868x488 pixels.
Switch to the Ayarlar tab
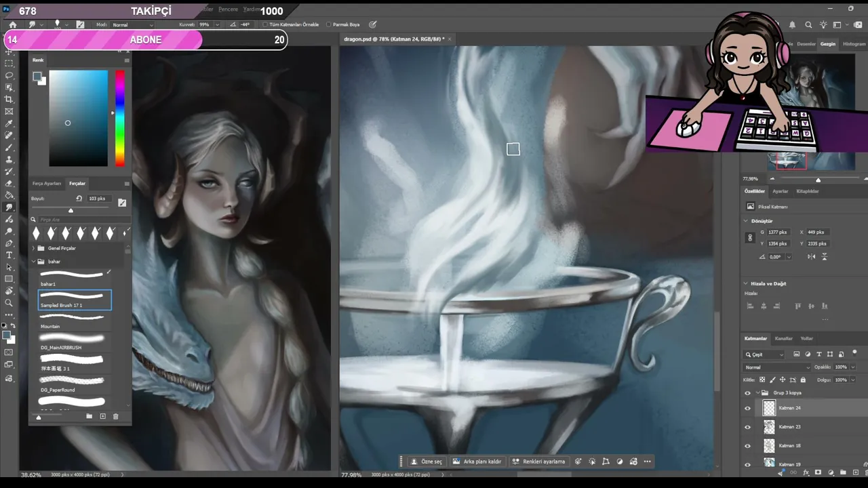pos(781,191)
